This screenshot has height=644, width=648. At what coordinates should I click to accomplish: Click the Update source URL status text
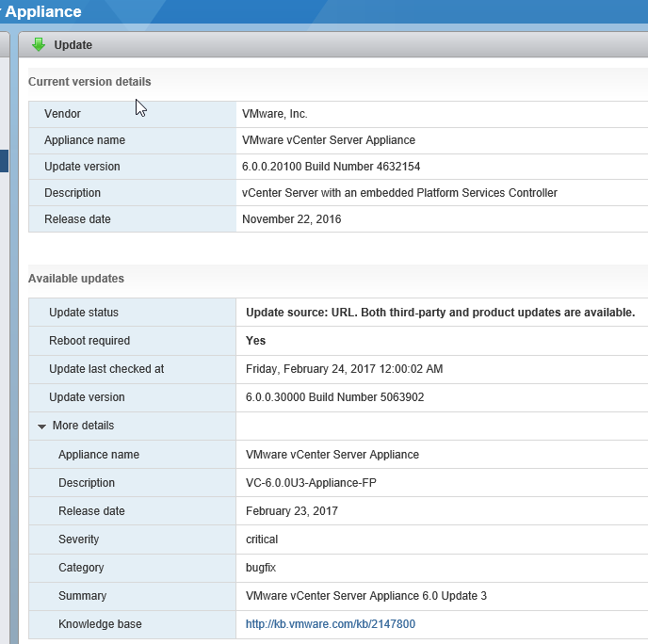440,313
